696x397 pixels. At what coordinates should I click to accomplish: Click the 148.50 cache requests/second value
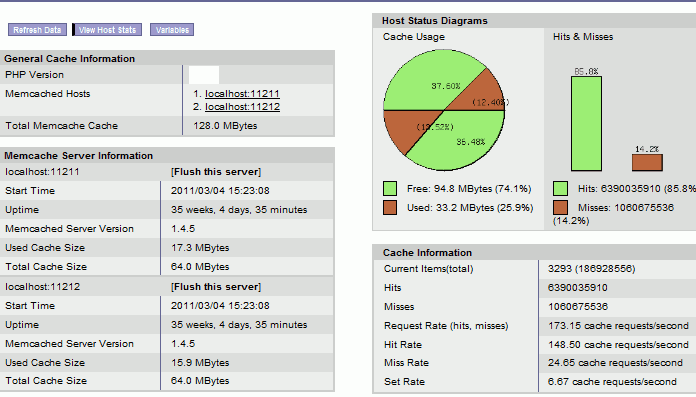[618, 345]
